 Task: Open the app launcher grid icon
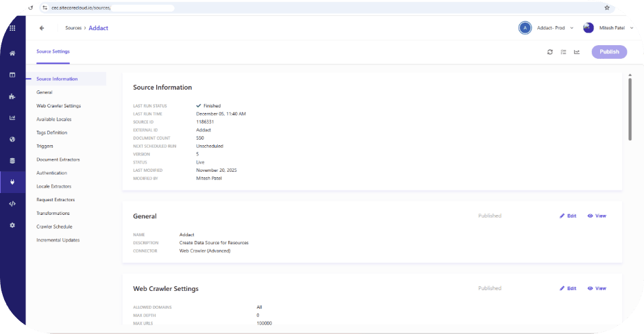pyautogui.click(x=12, y=28)
